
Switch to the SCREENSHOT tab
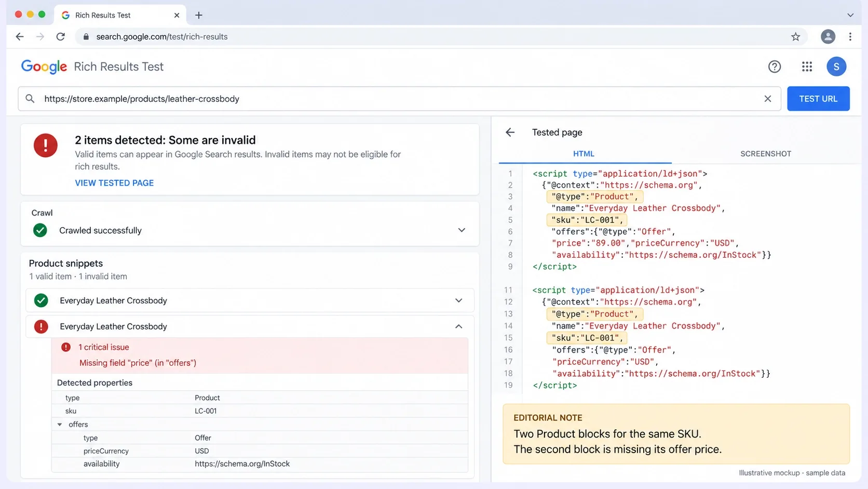point(766,154)
